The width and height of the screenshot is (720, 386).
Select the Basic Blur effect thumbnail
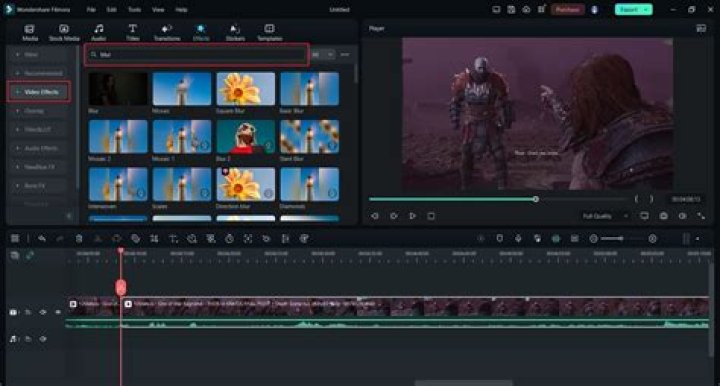click(309, 89)
